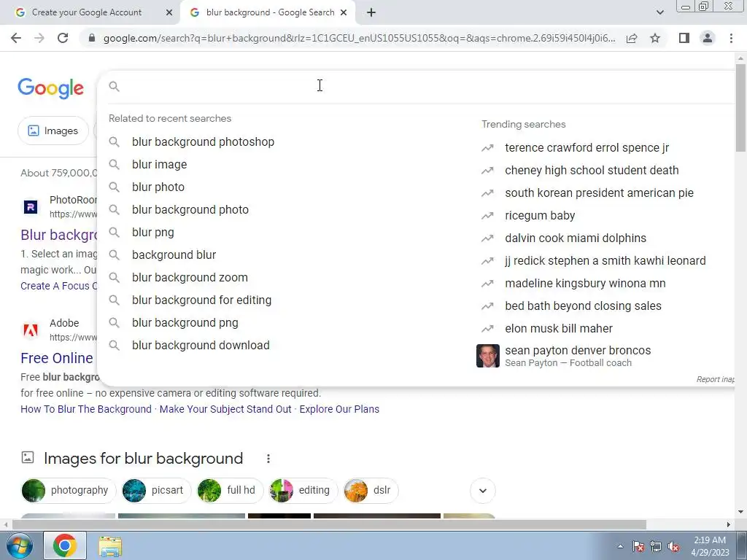Switch to Create your Google Account tab

point(87,12)
